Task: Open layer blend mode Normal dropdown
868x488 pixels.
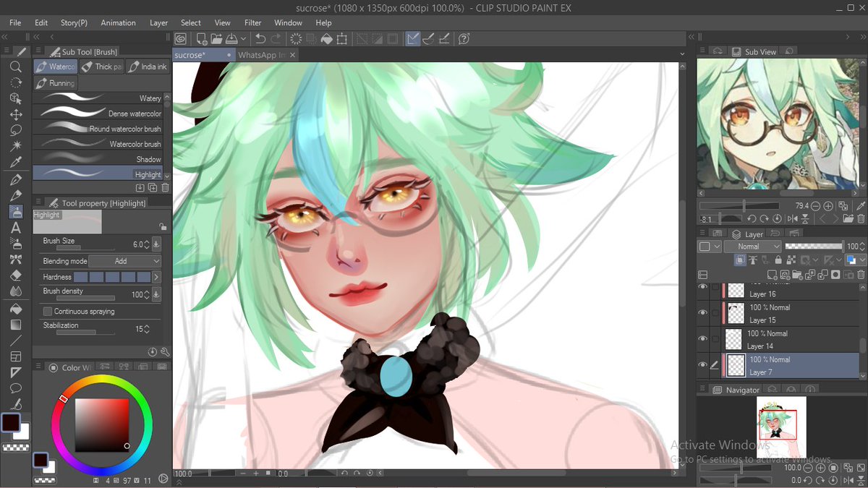Action: 752,247
